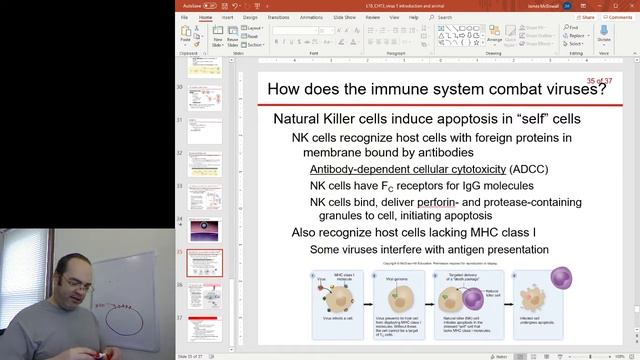640x360 pixels.
Task: Open the Help tab
Action: pyautogui.click(x=413, y=18)
